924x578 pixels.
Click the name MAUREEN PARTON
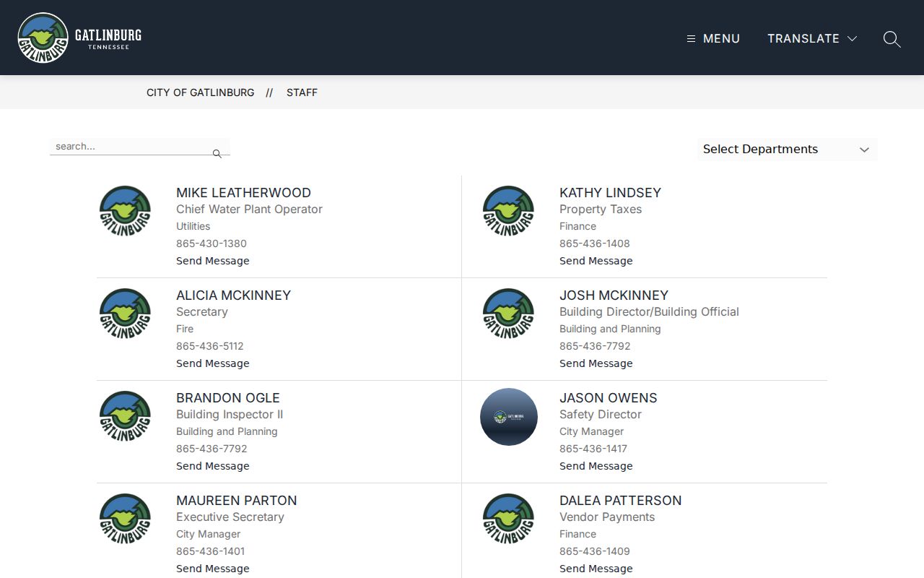[237, 501]
